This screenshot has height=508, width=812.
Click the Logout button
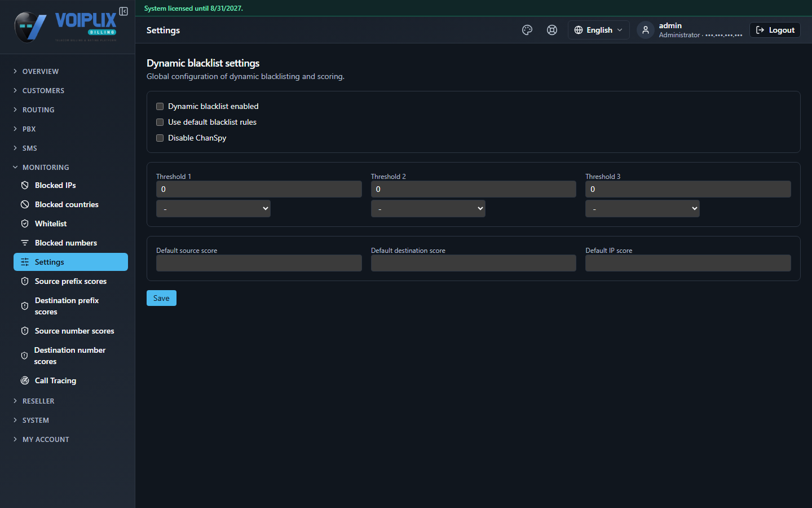click(775, 30)
